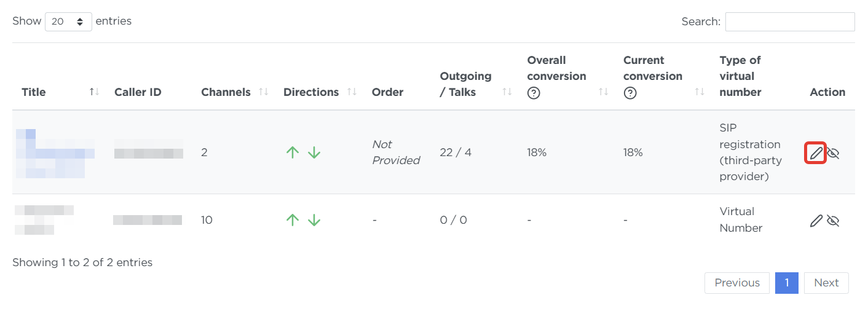Click the Caller ID column header
Viewport: 868px width, 311px height.
click(x=138, y=92)
